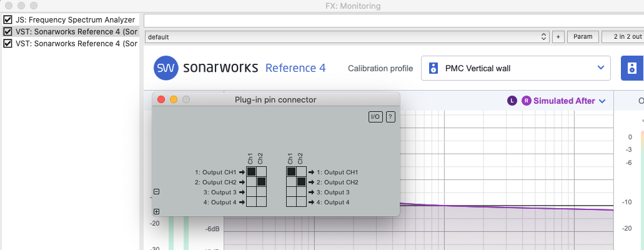This screenshot has height=250, width=644.
Task: Minimize the Plug-in pin connector window
Action: pos(174,99)
